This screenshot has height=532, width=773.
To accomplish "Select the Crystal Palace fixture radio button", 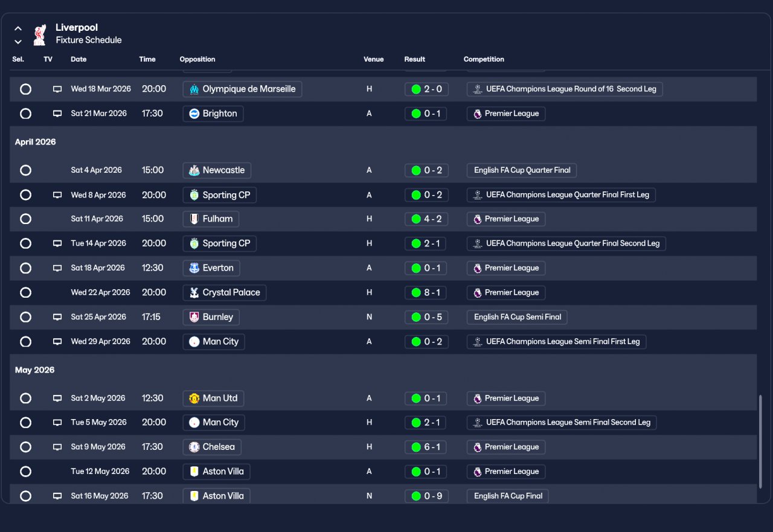I will 25,293.
